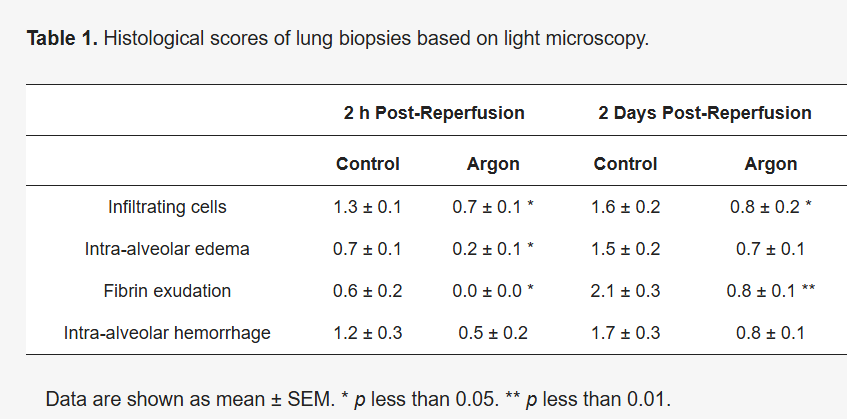Viewport: 847px width, 419px height.
Task: Click the "2 Days Post-Reperfusion" column group header
Action: click(704, 113)
